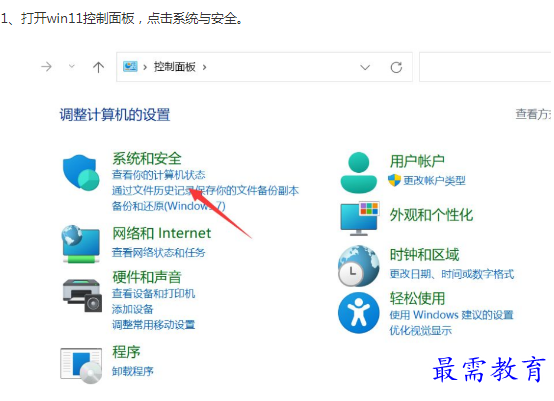Open the 时钟和区域 category
554x401 pixels.
(x=424, y=255)
